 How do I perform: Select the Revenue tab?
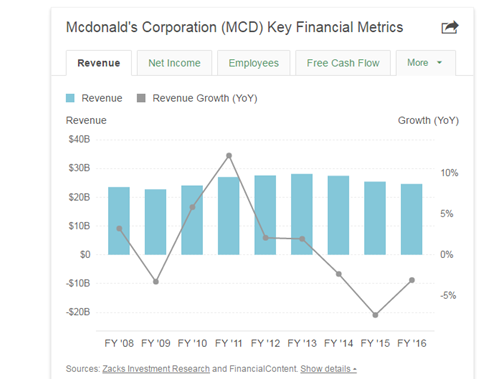tap(99, 63)
